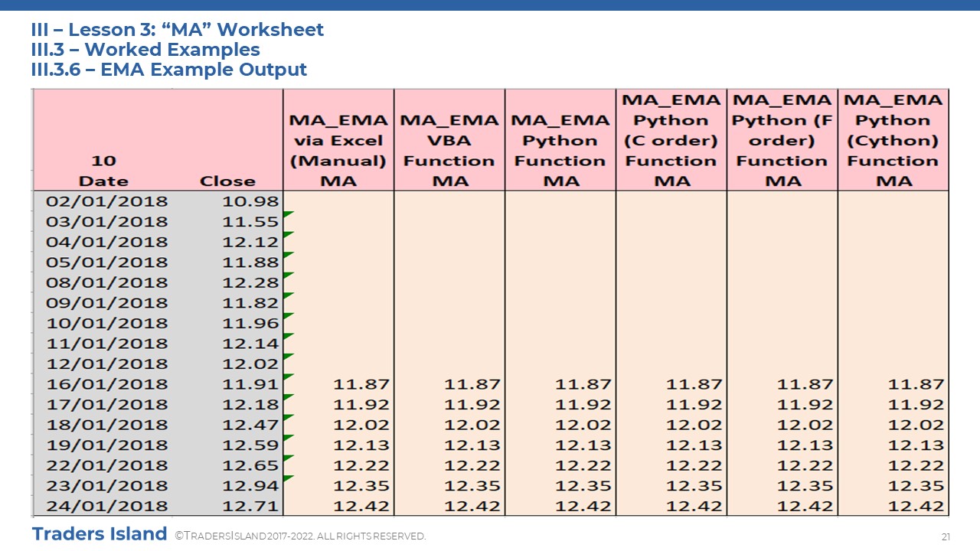
Task: Click the Traders Island logo text
Action: pos(100,533)
